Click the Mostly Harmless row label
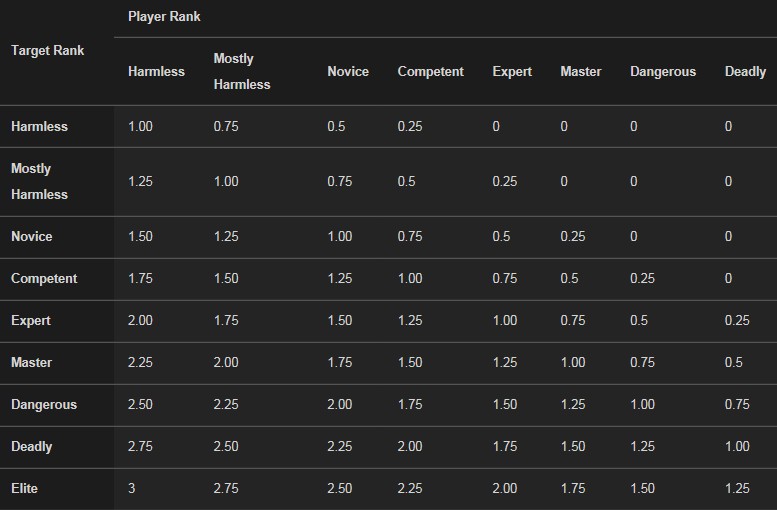The image size is (777, 510). point(39,181)
